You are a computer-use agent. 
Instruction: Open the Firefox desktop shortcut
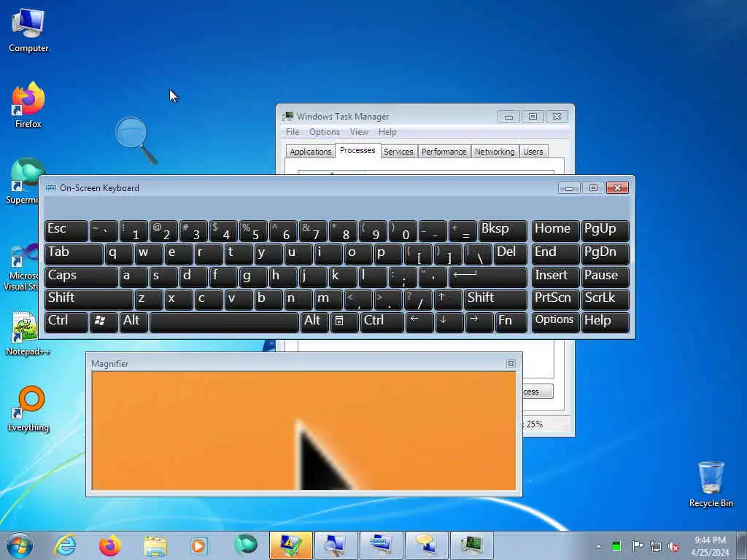(x=28, y=105)
